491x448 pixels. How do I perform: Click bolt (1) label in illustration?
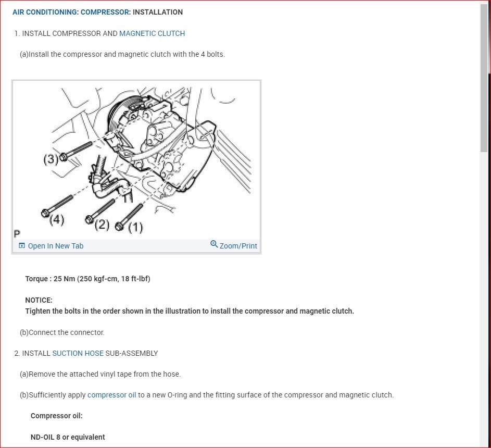(x=135, y=227)
